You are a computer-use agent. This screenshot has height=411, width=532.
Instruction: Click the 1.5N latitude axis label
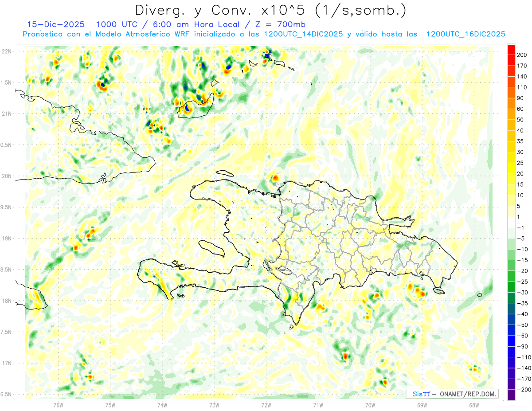[7, 82]
